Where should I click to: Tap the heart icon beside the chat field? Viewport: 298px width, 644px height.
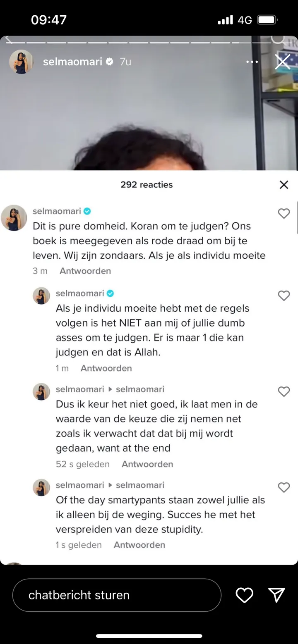(244, 595)
